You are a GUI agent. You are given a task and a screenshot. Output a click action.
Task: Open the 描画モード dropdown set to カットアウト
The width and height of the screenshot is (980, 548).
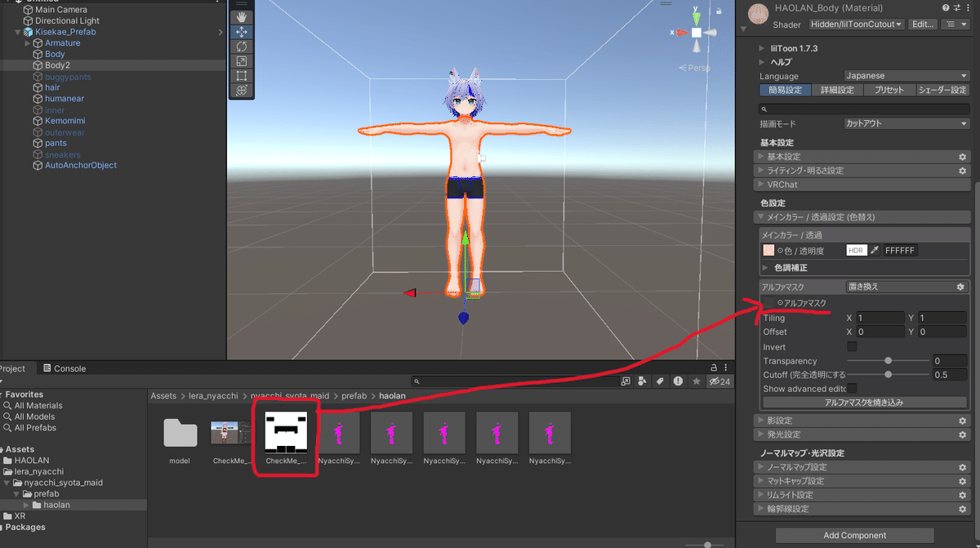906,124
